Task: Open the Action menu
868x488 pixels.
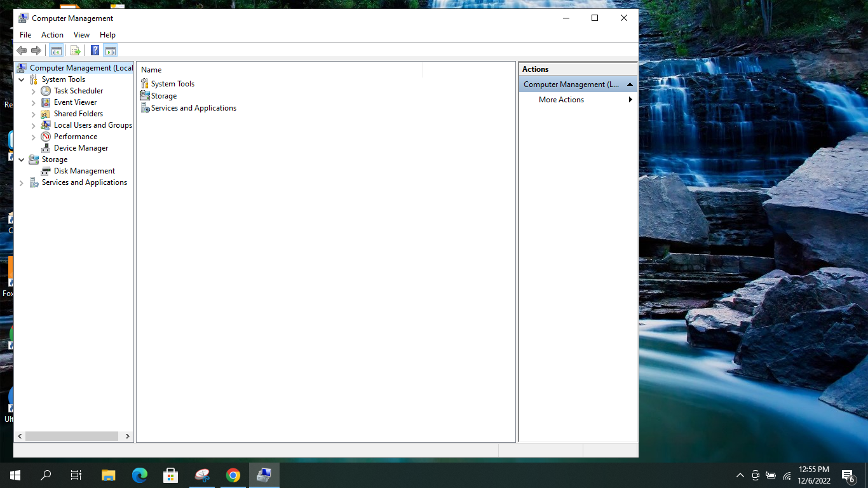Action: pos(52,35)
